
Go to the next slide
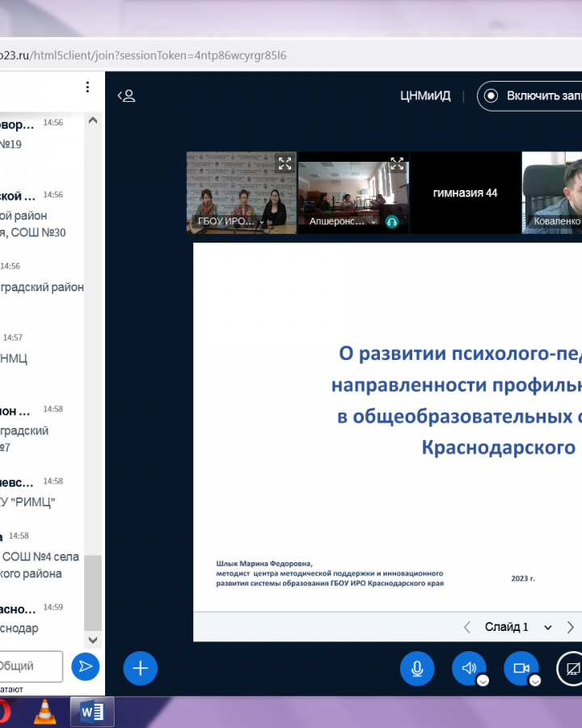click(571, 627)
